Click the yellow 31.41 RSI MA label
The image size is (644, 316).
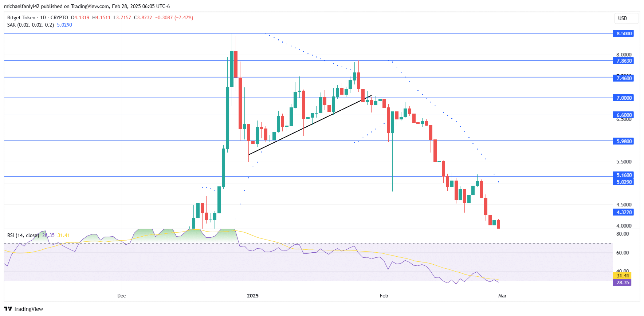point(623,276)
